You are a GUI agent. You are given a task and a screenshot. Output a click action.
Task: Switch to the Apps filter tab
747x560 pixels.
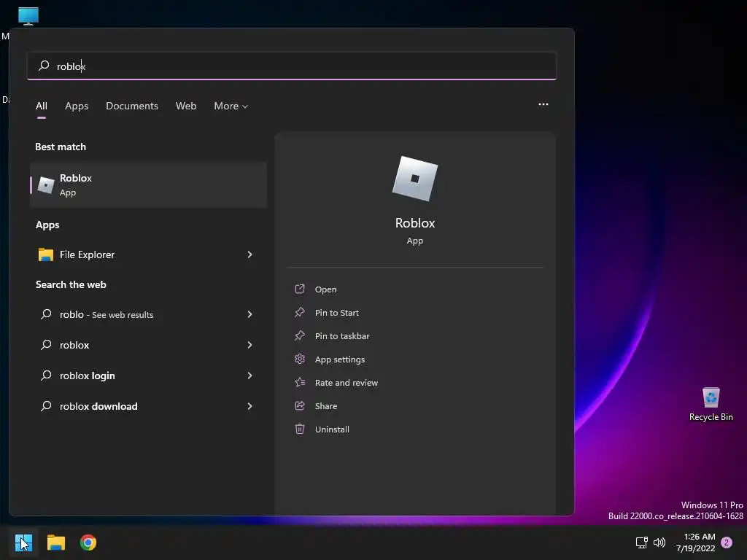tap(77, 106)
